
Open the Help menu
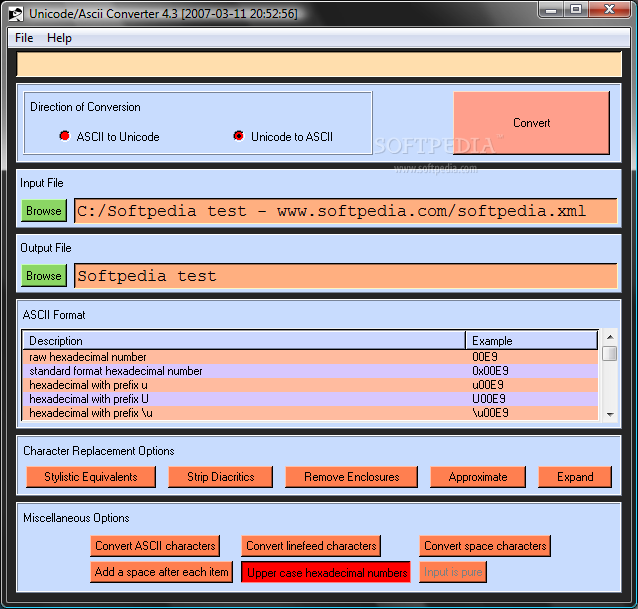coord(59,38)
